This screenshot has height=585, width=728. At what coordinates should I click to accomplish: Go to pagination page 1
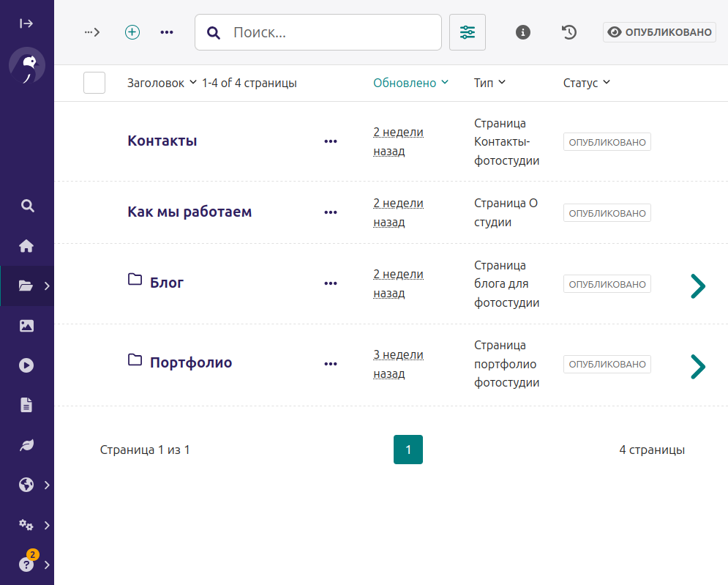(408, 450)
